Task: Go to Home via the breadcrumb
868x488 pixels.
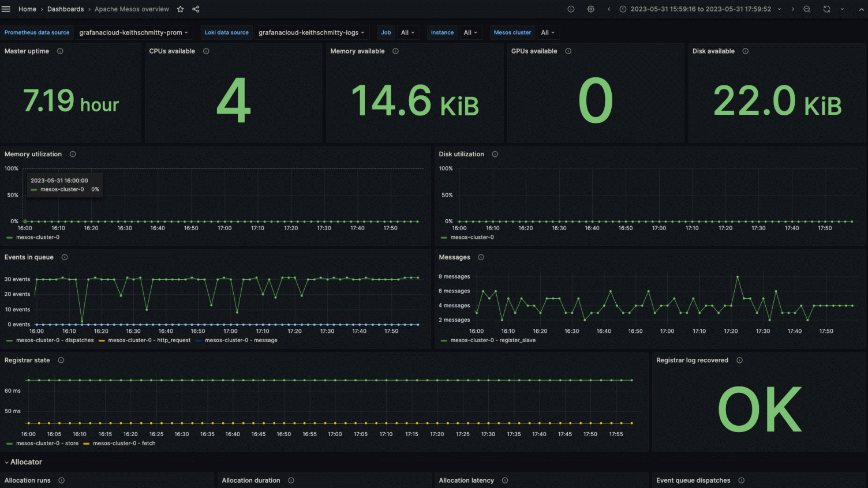Action: pyautogui.click(x=27, y=9)
